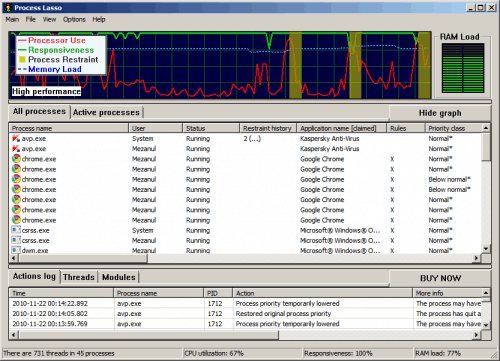Click the process list scroll up arrow
The width and height of the screenshot is (500, 361).
486,128
